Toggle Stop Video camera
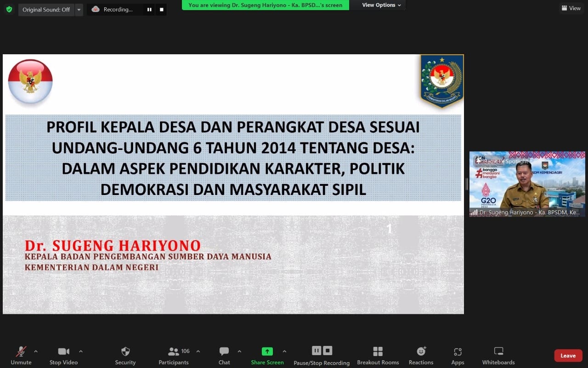Screen dimensions: 588x368 63,352
